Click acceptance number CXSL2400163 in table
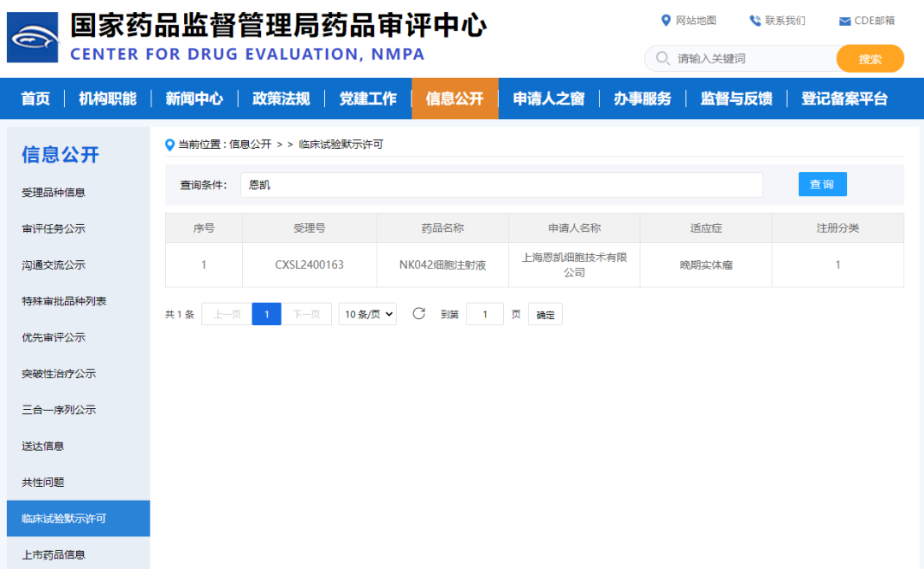The image size is (924, 569). click(310, 264)
